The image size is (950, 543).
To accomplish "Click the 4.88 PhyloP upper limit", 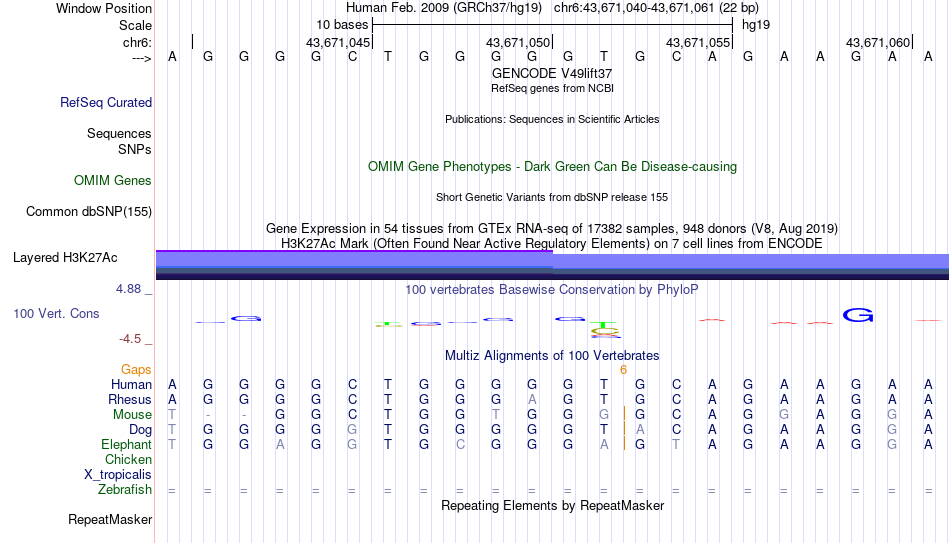I will click(128, 289).
